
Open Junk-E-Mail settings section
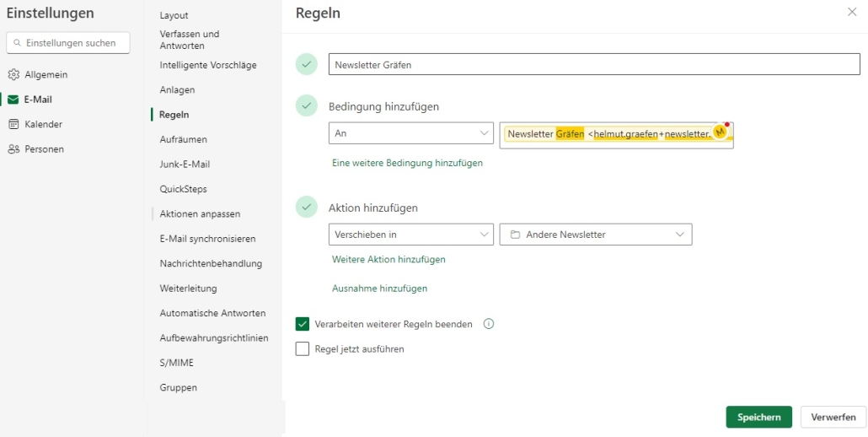[185, 164]
